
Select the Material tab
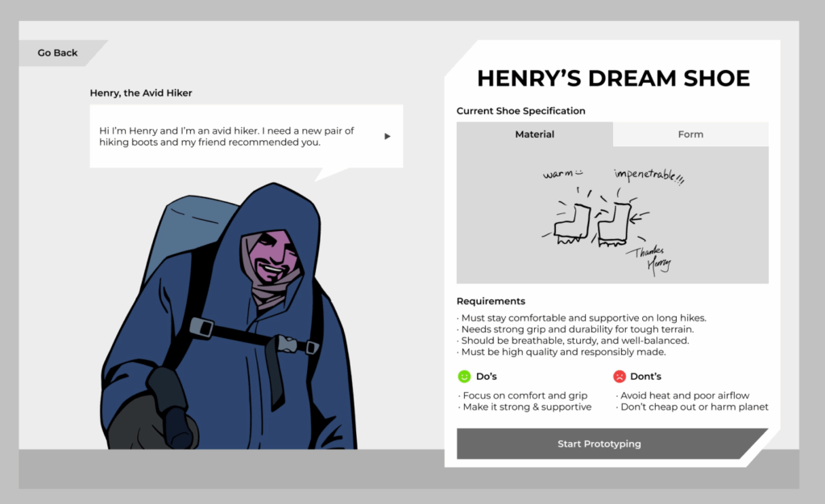pyautogui.click(x=535, y=134)
